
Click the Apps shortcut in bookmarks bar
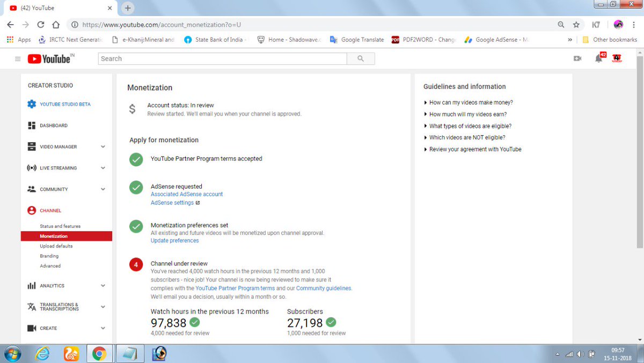point(19,40)
